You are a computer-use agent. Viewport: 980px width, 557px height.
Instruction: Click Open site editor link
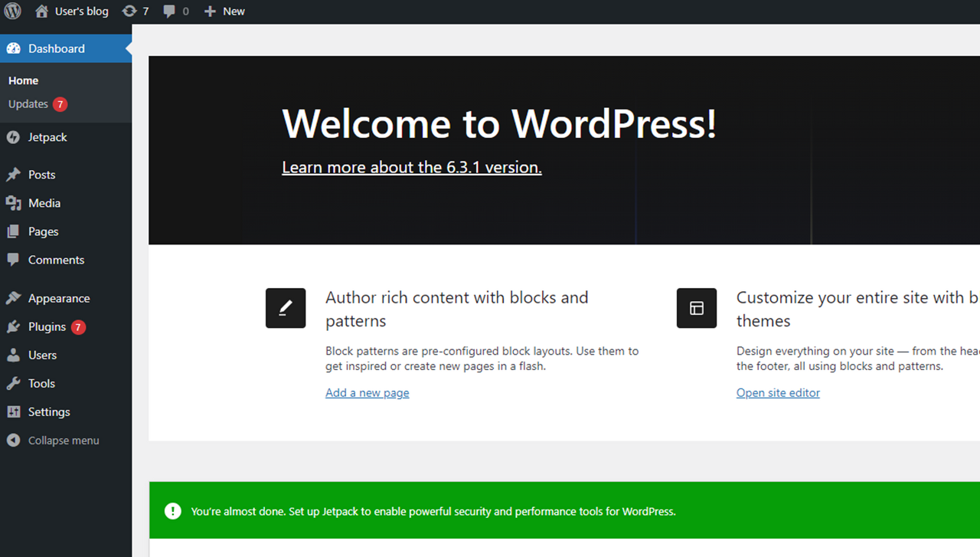pyautogui.click(x=778, y=392)
